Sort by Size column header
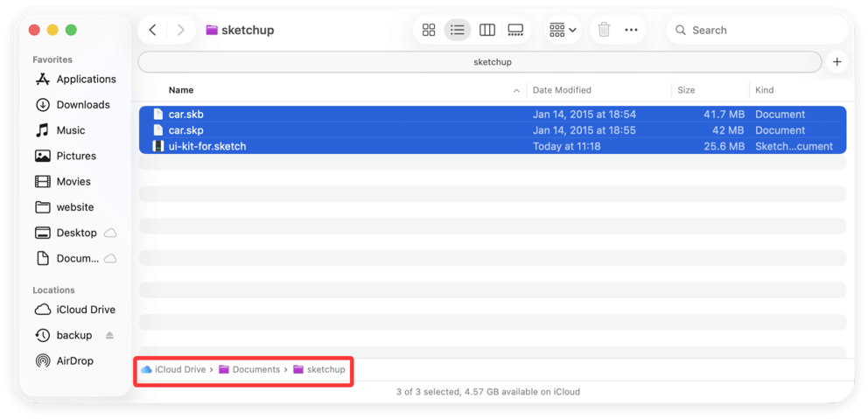This screenshot has height=419, width=868. click(686, 90)
